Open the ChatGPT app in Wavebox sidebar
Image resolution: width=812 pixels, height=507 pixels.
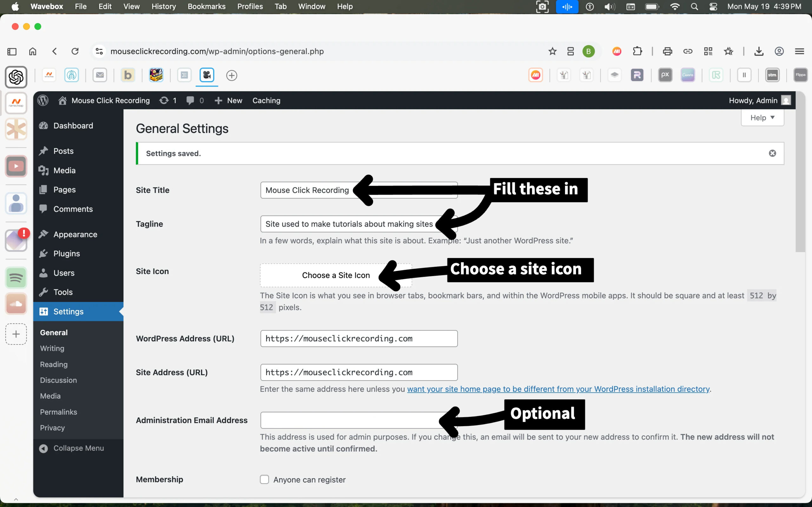pos(16,77)
